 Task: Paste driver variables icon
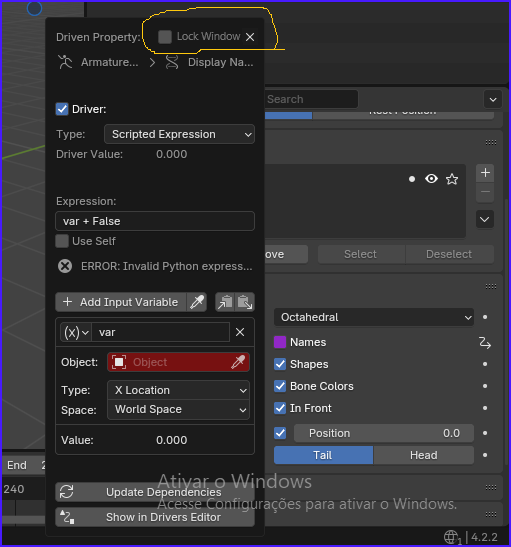(245, 302)
